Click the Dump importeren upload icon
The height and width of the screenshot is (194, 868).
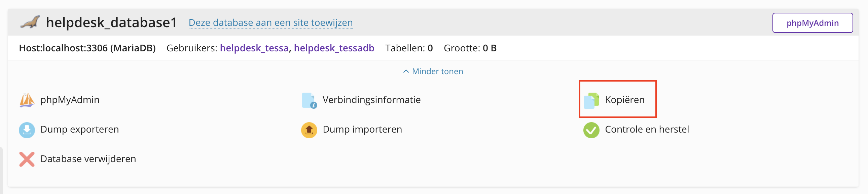pyautogui.click(x=309, y=130)
